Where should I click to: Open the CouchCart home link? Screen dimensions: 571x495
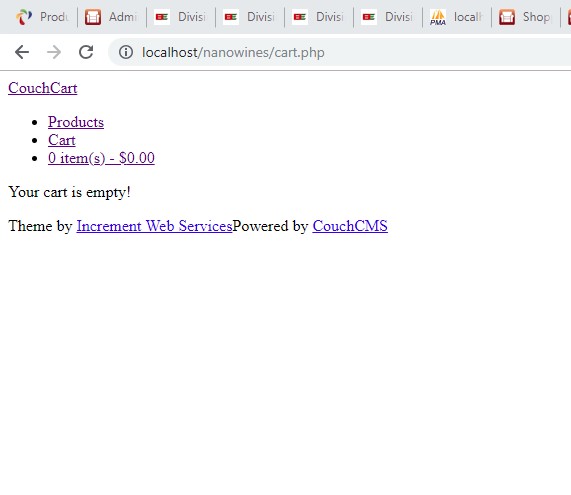pyautogui.click(x=43, y=88)
